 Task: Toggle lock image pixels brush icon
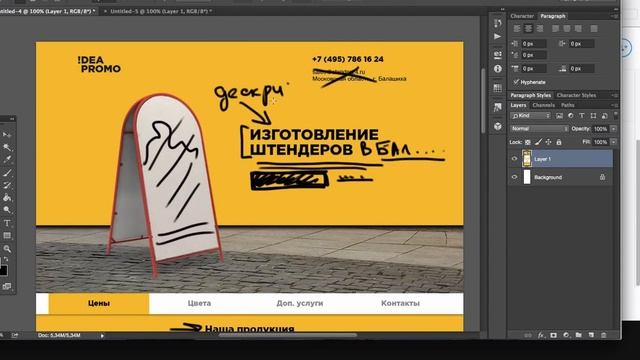tap(538, 142)
